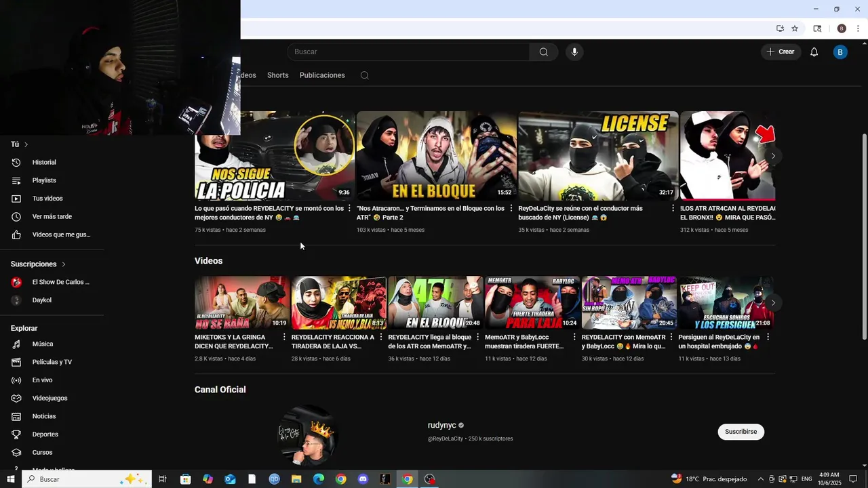Click Chrome install app icon in address bar
868x488 pixels.
click(x=780, y=28)
